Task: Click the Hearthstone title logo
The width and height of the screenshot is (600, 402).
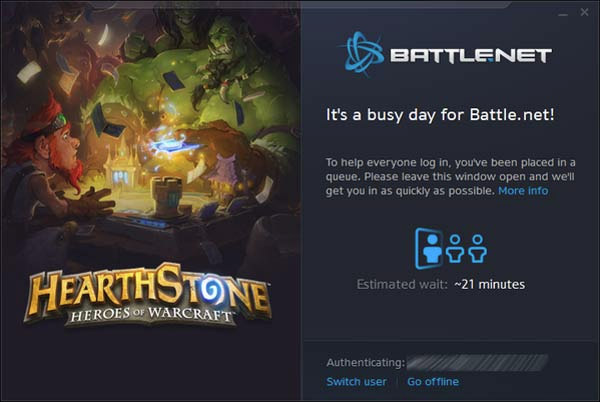Action: [148, 295]
